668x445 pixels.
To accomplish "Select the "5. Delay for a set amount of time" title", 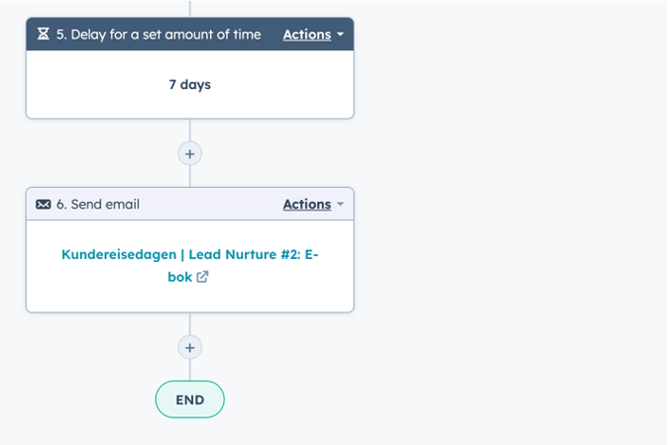I will pos(158,34).
